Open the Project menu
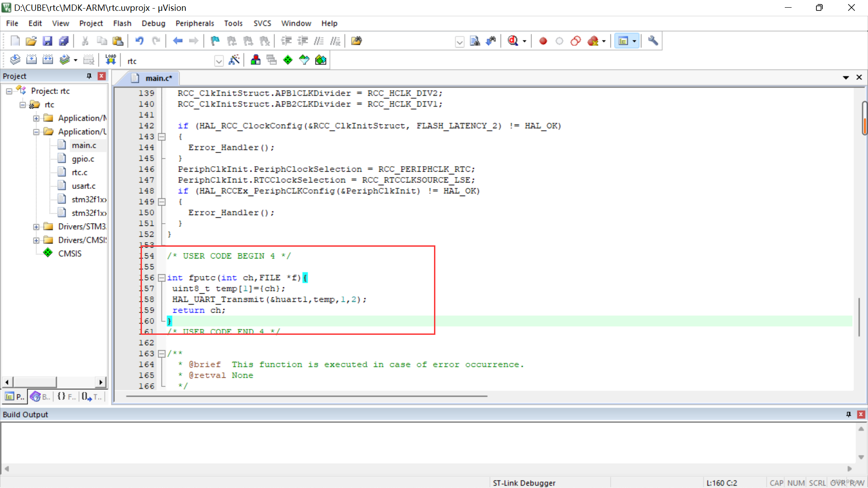This screenshot has width=868, height=488. [x=91, y=23]
